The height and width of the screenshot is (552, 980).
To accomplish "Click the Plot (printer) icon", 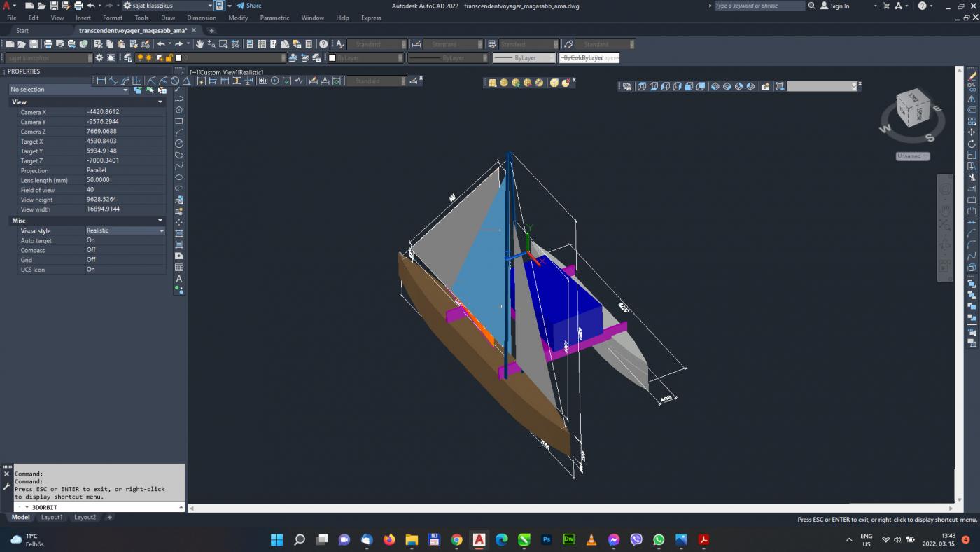I will pos(48,44).
